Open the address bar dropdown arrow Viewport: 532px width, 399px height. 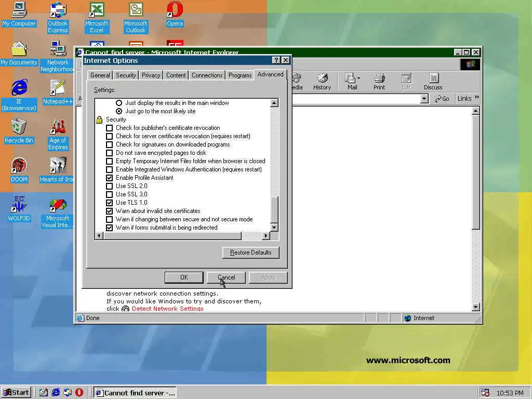pos(424,99)
